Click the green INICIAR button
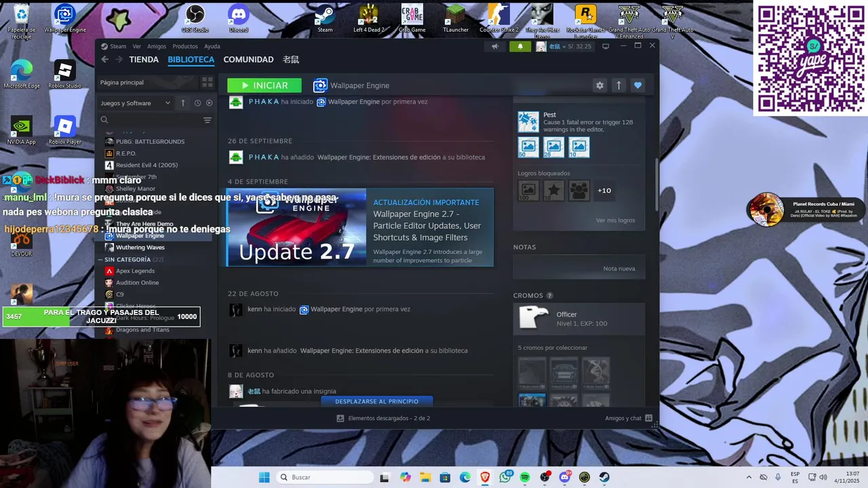 click(x=264, y=85)
